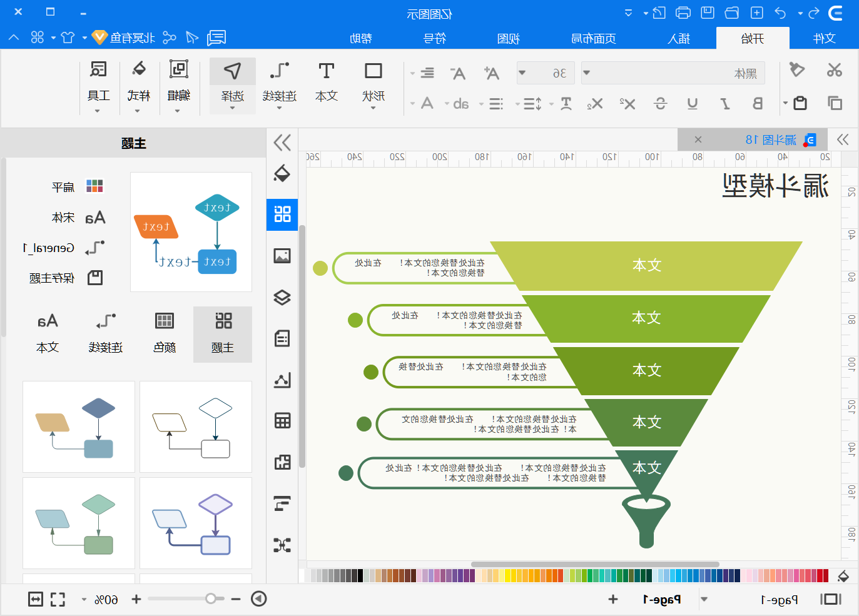
Task: Switch to the 页面布局 page layout tab
Action: click(593, 38)
